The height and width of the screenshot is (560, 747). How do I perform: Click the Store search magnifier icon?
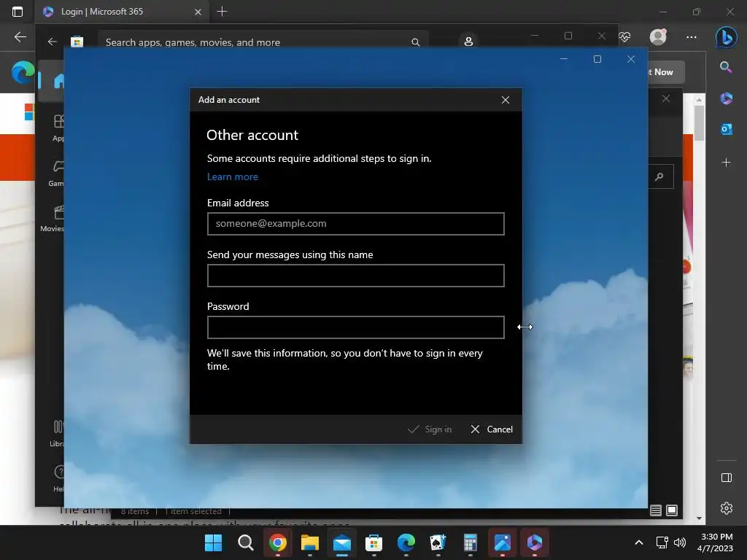click(415, 42)
